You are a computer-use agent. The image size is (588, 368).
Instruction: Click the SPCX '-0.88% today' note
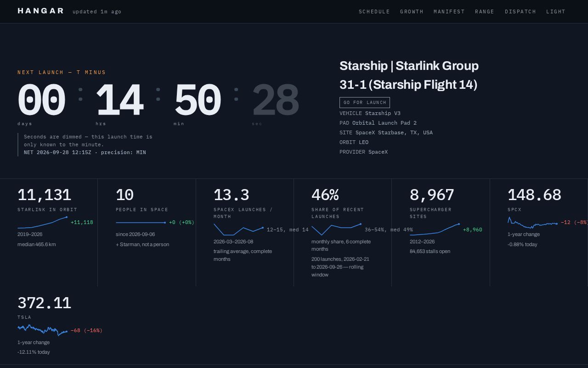tap(522, 244)
